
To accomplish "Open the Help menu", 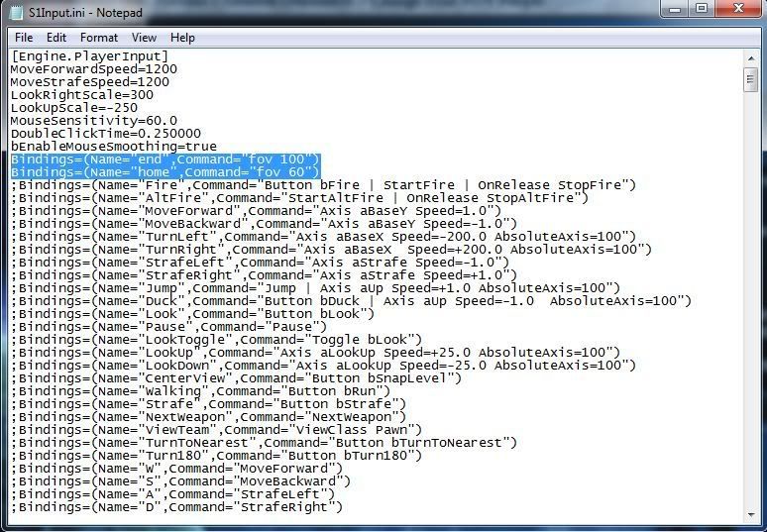I will click(183, 38).
